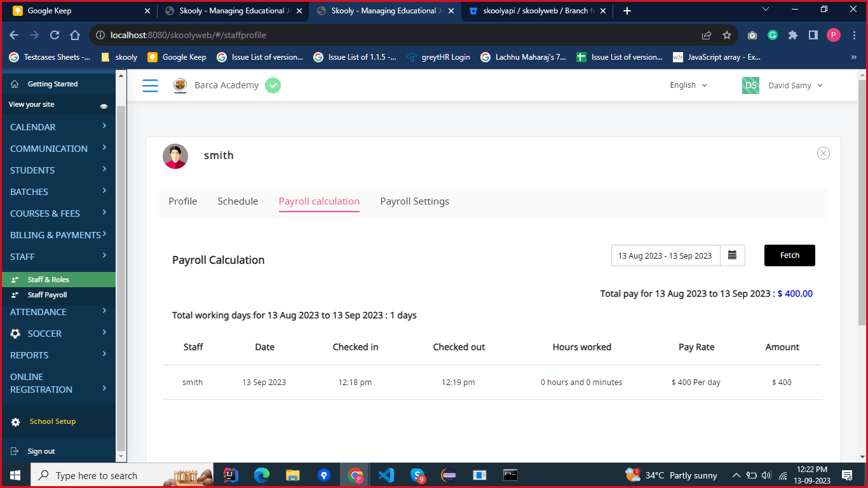Click the share page icon
Image resolution: width=868 pixels, height=488 pixels.
(707, 36)
